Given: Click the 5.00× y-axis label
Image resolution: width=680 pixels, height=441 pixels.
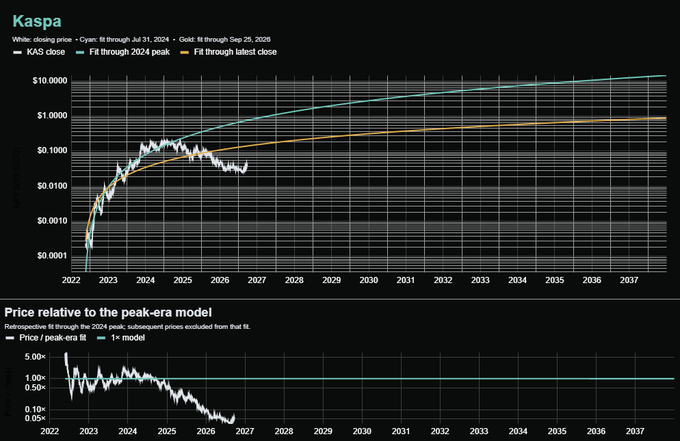Looking at the screenshot, I should 35,357.
